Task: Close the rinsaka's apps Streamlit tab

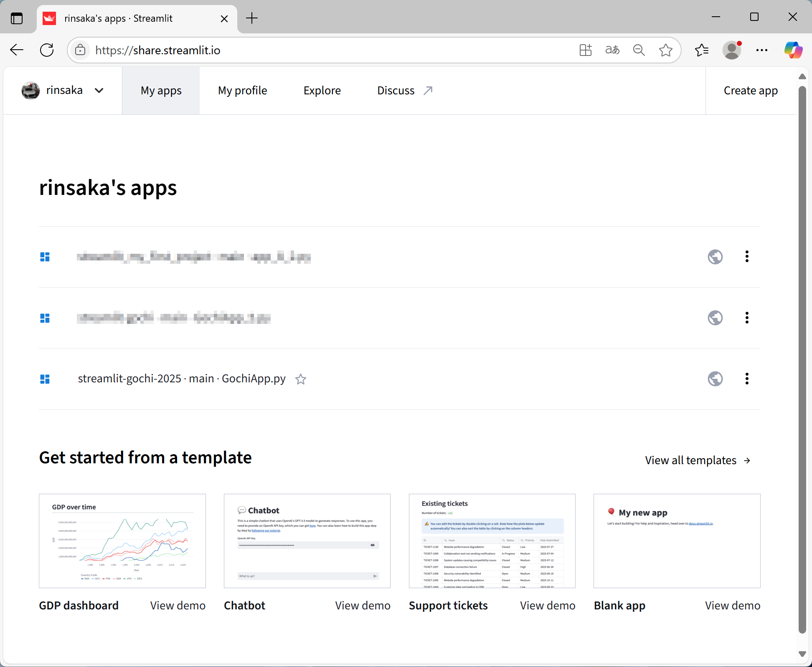Action: click(224, 19)
